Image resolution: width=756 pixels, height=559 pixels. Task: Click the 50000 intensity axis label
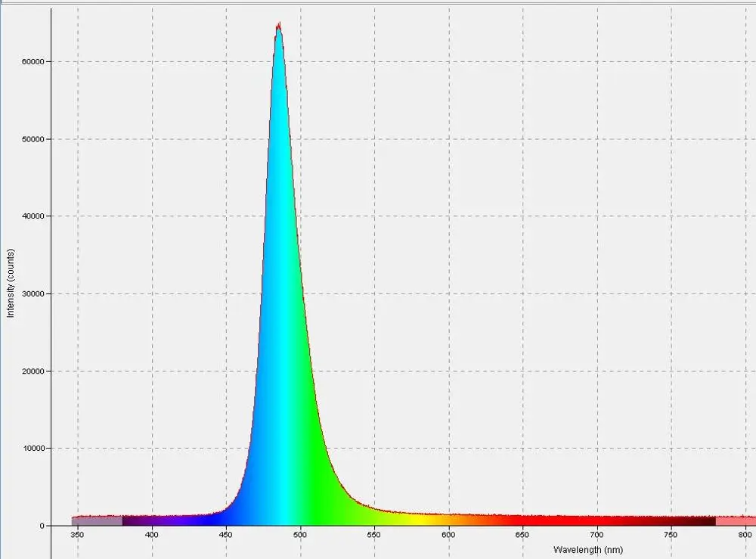tap(33, 139)
